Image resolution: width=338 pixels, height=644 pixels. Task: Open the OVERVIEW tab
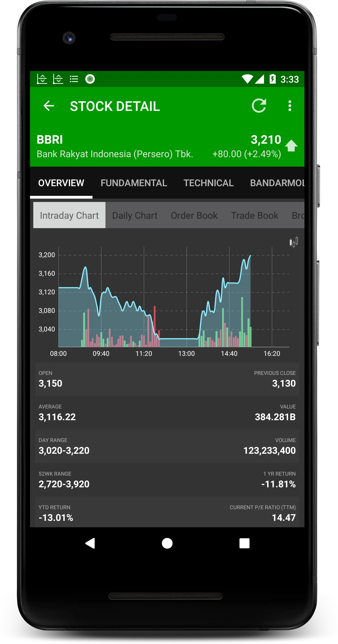61,183
